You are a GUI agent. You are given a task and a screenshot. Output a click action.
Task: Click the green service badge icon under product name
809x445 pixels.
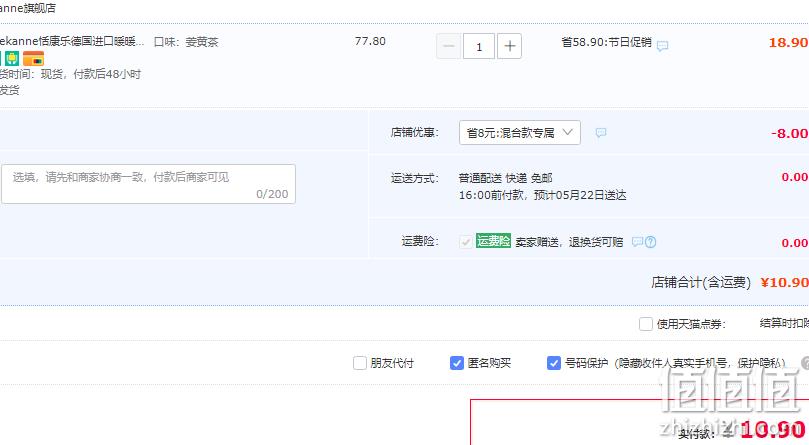[x=12, y=58]
